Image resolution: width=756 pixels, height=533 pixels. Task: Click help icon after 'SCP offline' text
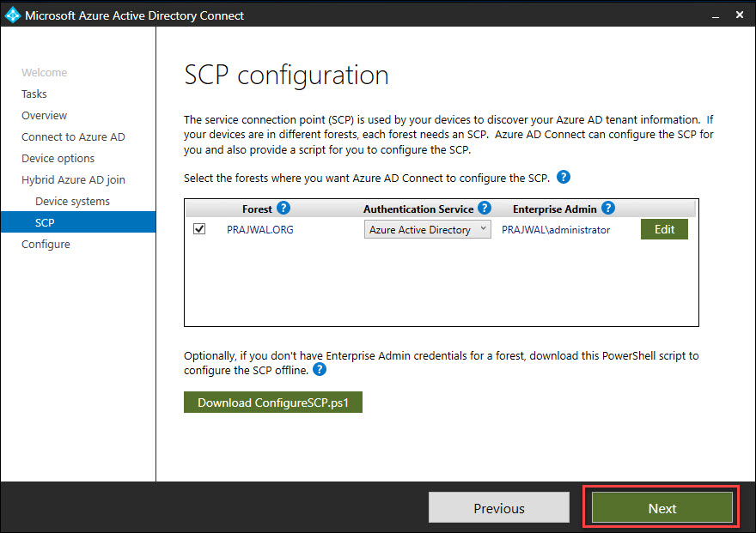point(320,369)
